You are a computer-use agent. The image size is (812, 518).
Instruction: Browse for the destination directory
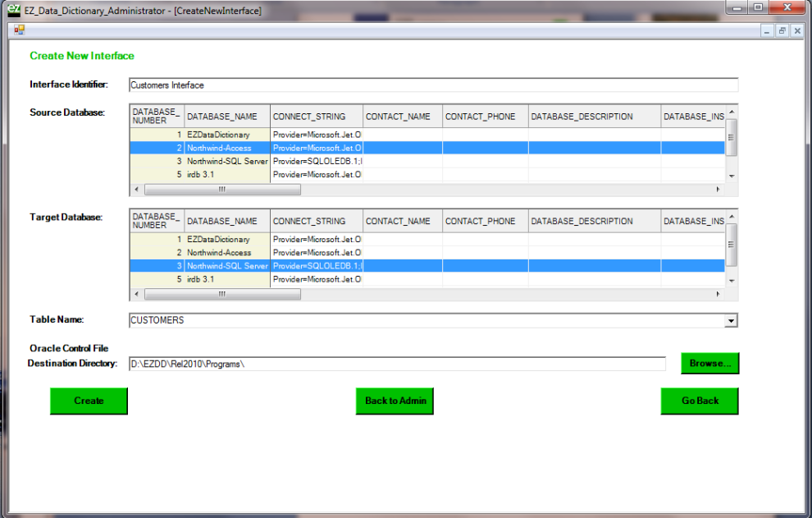(709, 364)
